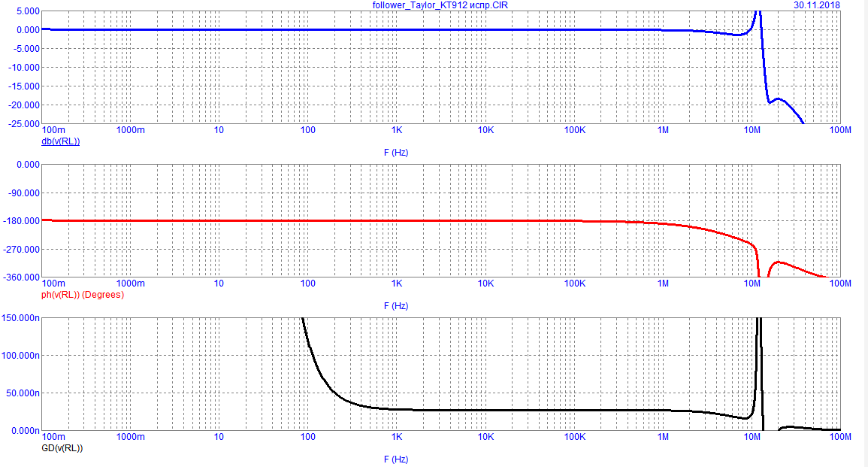Click the plot title follower_Taylor_KT912 испр.CIR
868x467 pixels.
point(440,5)
